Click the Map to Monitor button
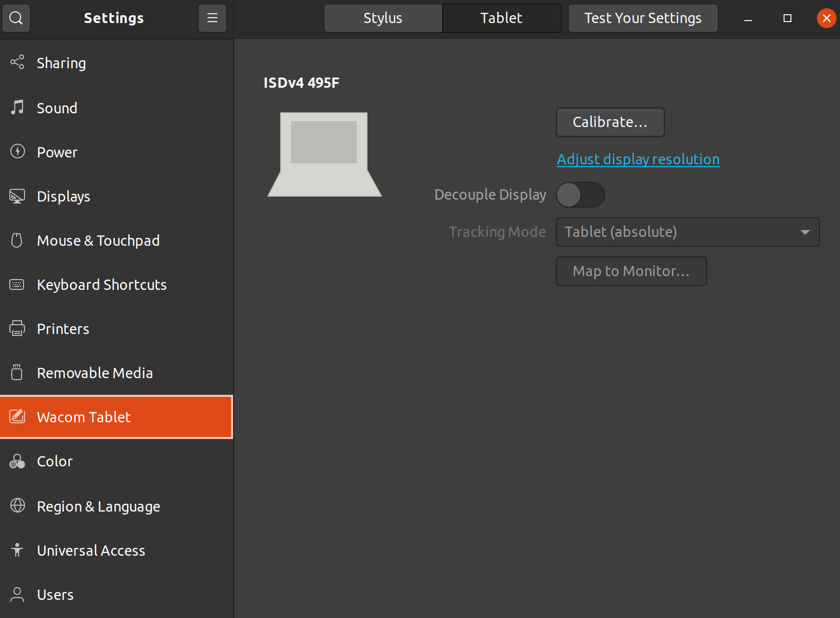This screenshot has height=618, width=840. pos(631,271)
